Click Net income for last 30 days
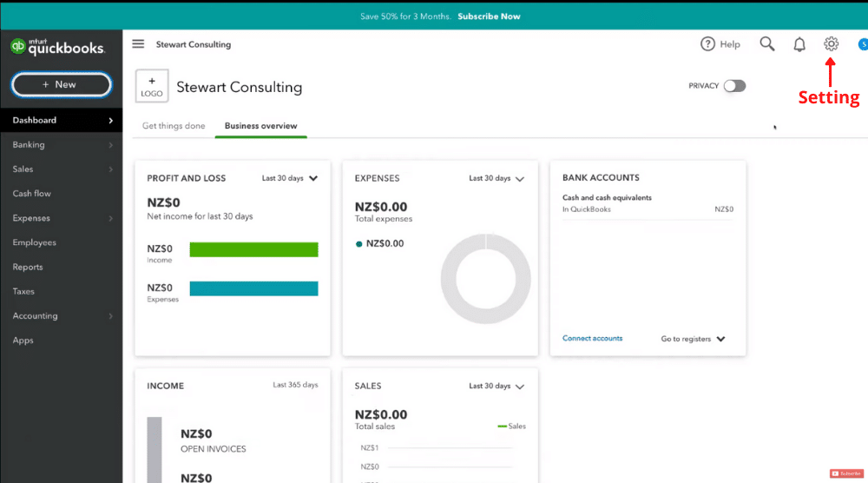Screen dimensions: 868x483 pos(200,216)
